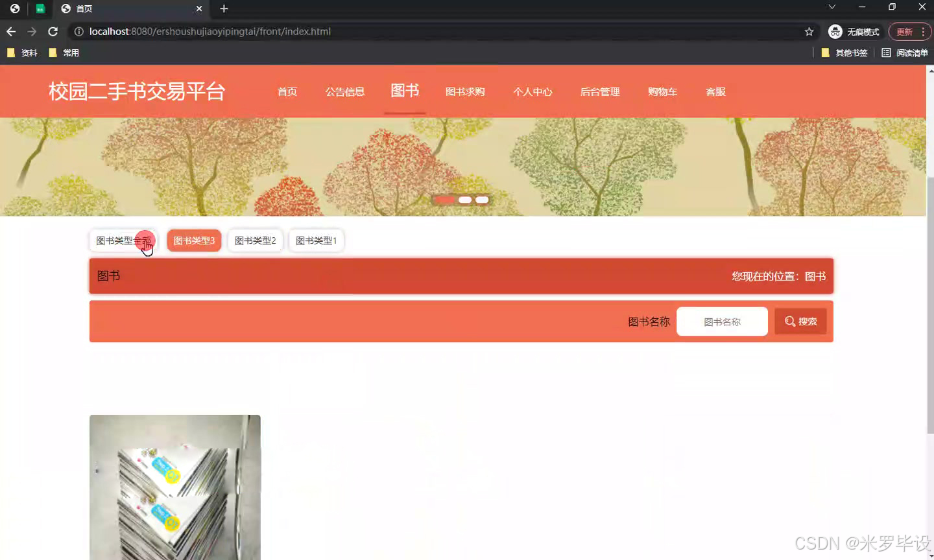Open the tab search chevron in title bar
934x560 pixels.
(x=832, y=7)
